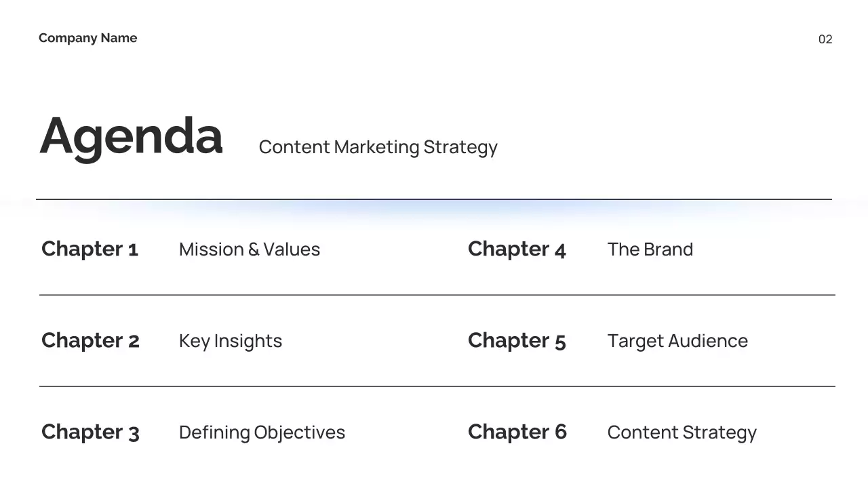Select the Content Marketing Strategy subtitle
Image resolution: width=868 pixels, height=488 pixels.
[x=378, y=147]
